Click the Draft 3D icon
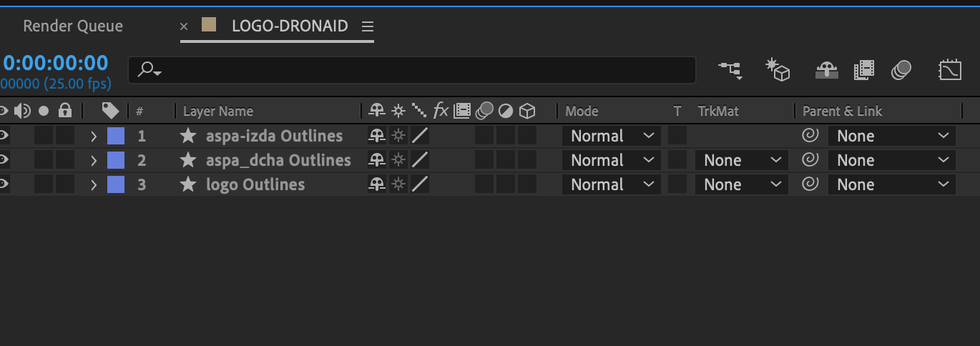This screenshot has height=346, width=980. [777, 69]
